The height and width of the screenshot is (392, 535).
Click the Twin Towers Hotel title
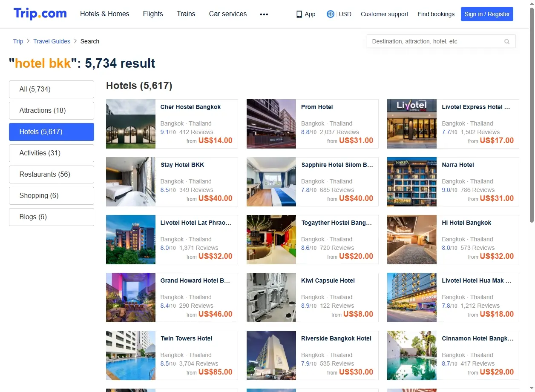(187, 339)
